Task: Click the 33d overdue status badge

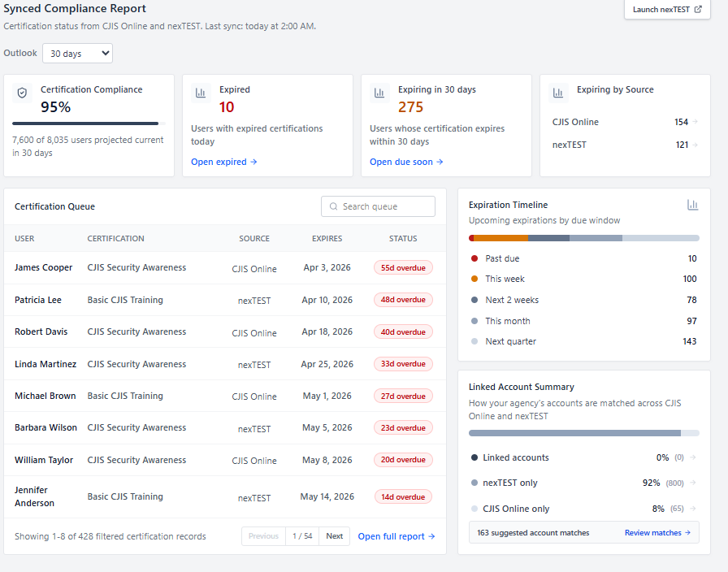Action: coord(403,363)
